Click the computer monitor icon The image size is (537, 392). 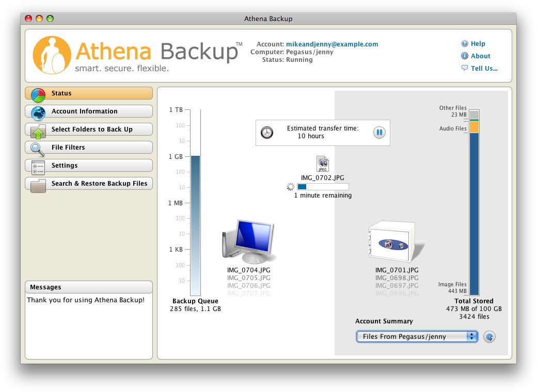(x=248, y=241)
